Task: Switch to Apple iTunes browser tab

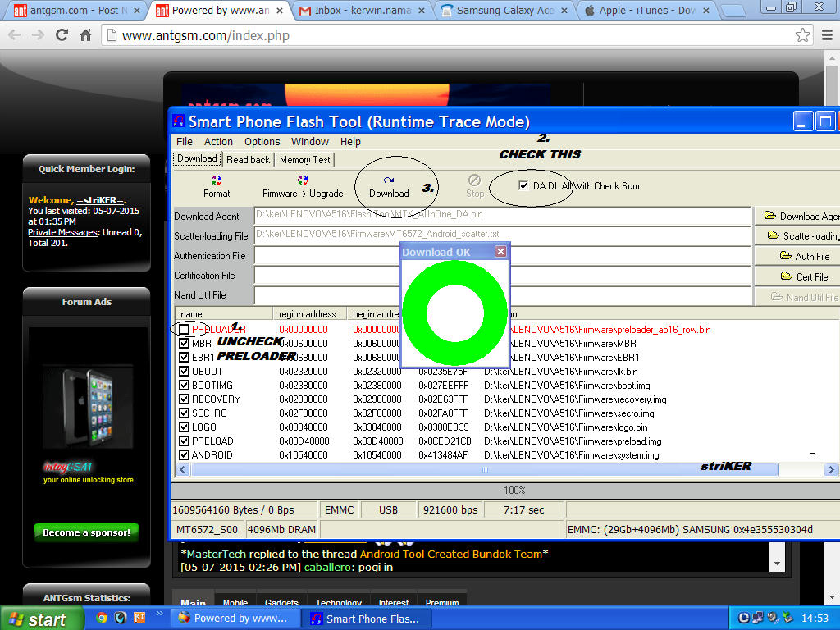Action: point(647,10)
